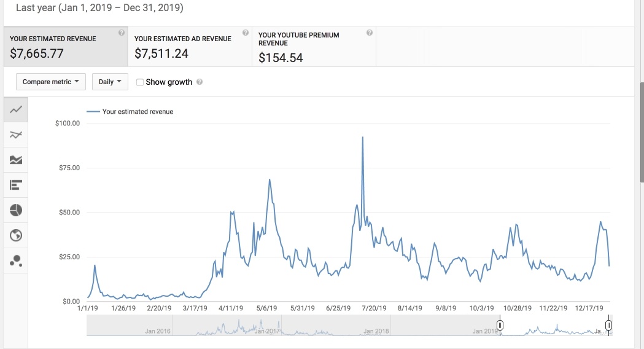Enable the Show growth checkbox

pyautogui.click(x=139, y=82)
